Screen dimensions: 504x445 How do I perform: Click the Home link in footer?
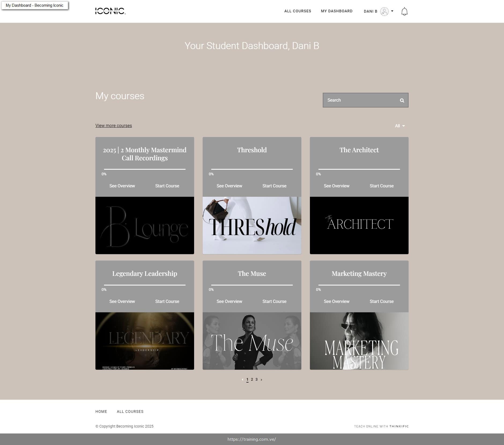click(x=101, y=411)
